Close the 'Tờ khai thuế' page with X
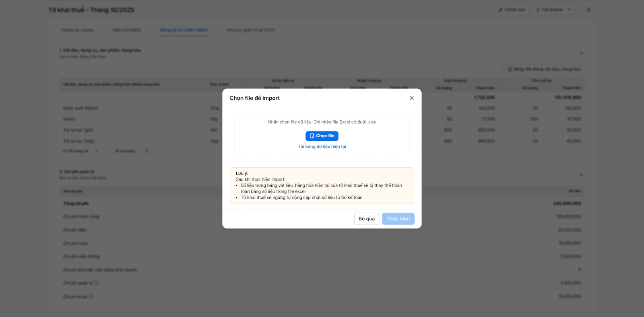The image size is (644, 317). point(588,10)
